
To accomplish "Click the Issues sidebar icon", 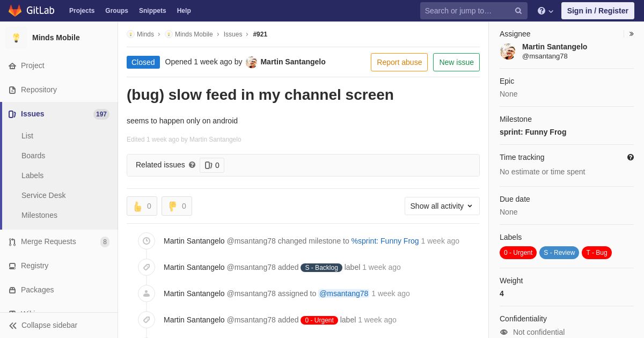I will click(12, 114).
